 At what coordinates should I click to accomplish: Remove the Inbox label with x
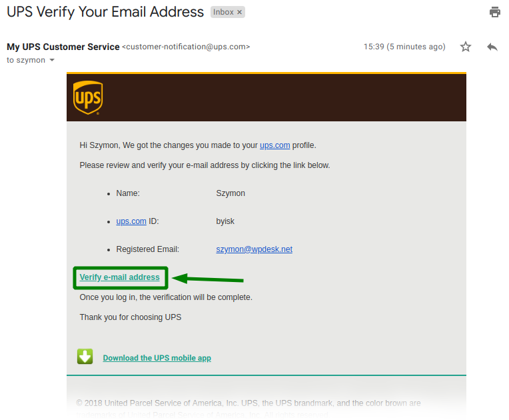pyautogui.click(x=240, y=12)
